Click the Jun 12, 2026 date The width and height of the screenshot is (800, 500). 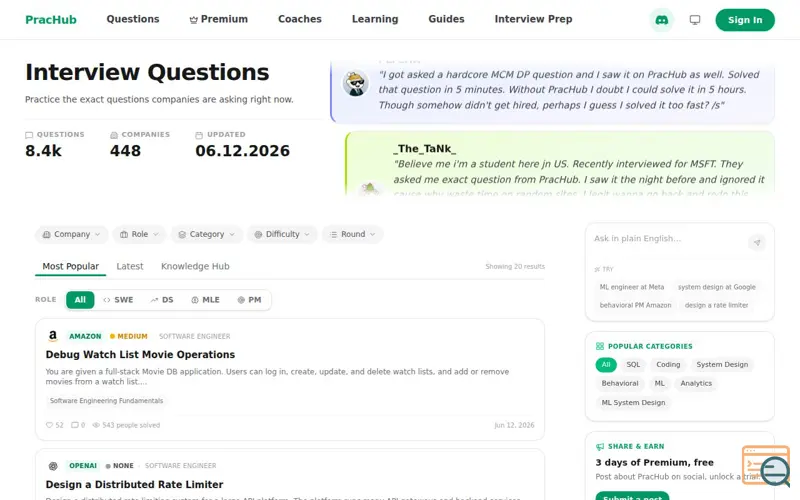coord(514,425)
